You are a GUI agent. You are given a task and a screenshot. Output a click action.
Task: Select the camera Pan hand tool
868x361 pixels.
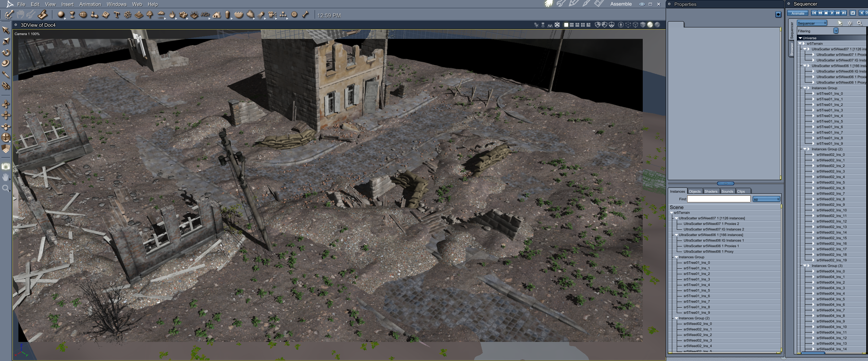pos(6,177)
